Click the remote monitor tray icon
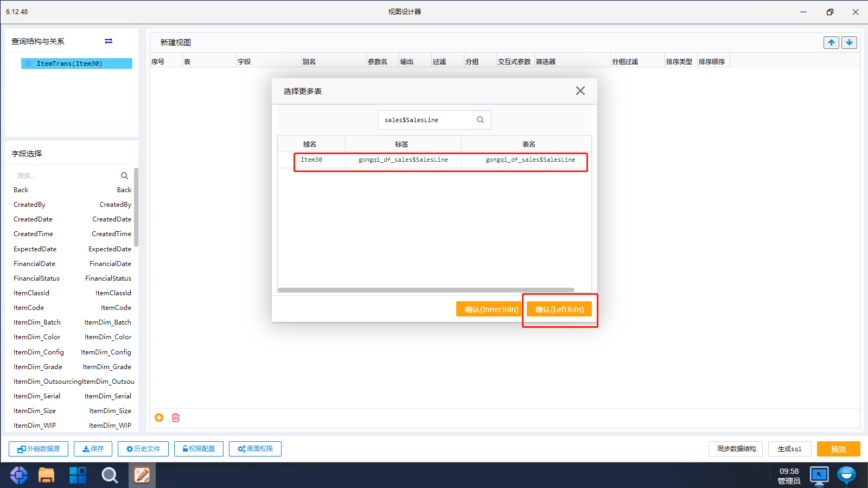The height and width of the screenshot is (488, 868). [819, 476]
